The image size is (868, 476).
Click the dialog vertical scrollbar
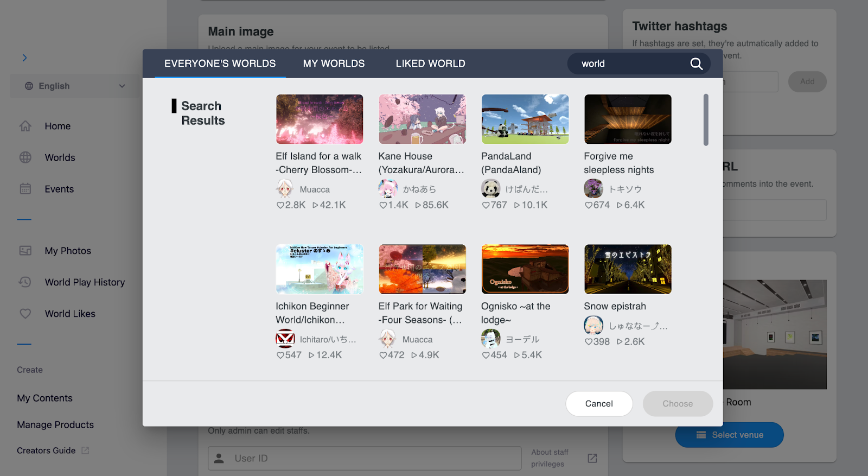coord(706,119)
